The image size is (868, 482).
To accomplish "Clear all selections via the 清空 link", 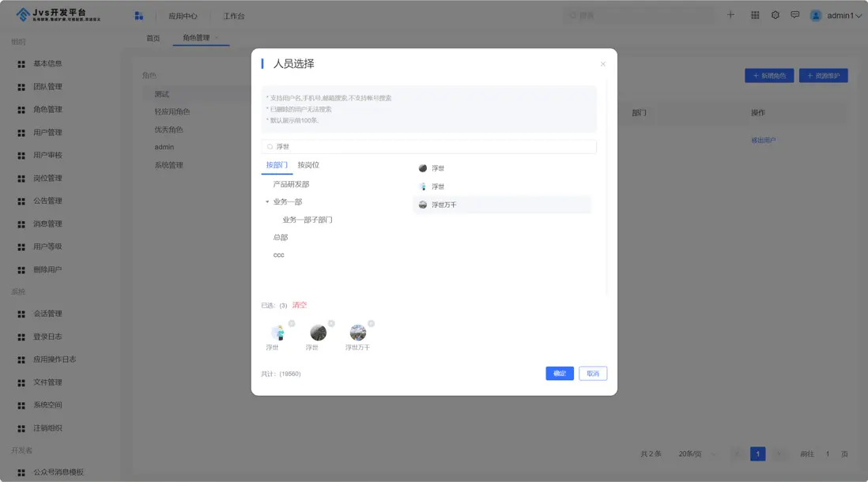I will [x=300, y=304].
